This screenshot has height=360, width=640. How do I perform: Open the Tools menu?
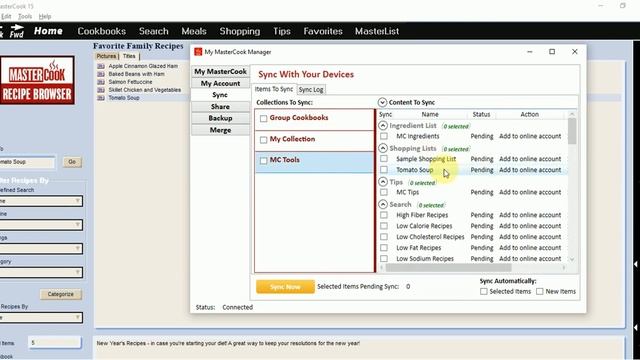coord(25,16)
